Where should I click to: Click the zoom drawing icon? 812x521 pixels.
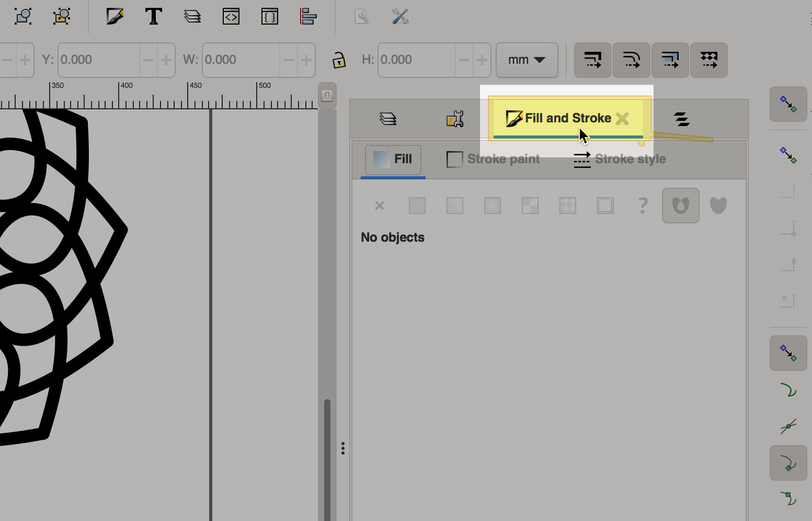(x=23, y=17)
